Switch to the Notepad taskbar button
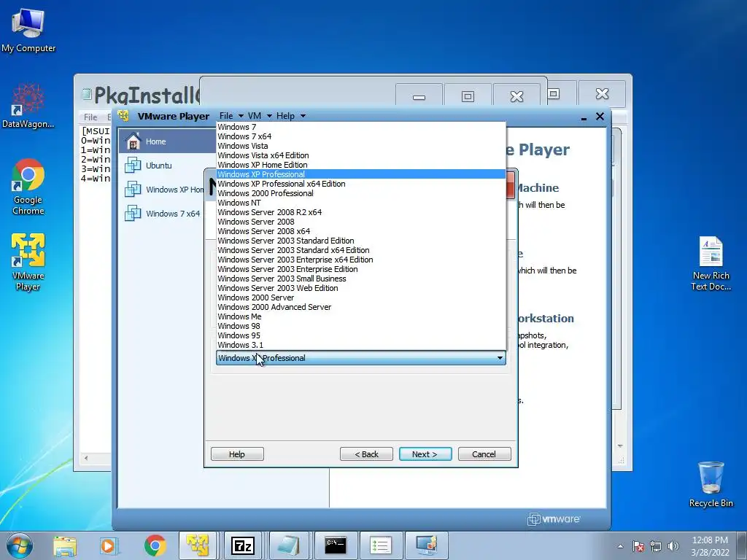 click(287, 545)
